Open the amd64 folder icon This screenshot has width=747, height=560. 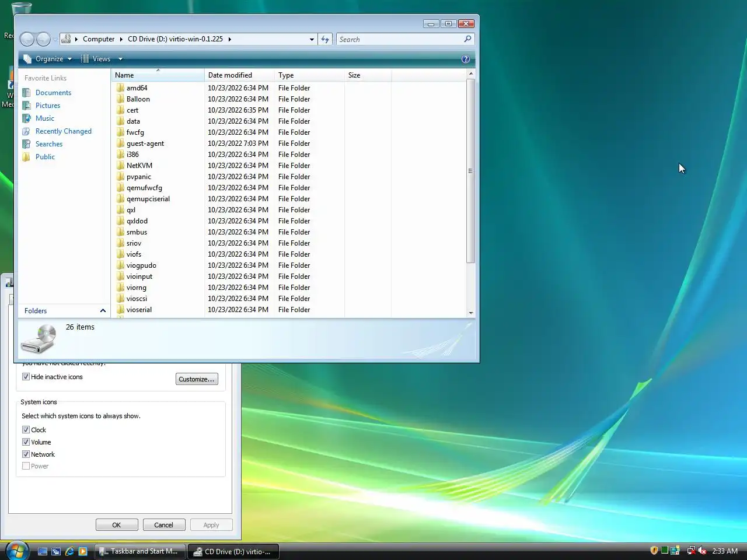click(x=120, y=88)
